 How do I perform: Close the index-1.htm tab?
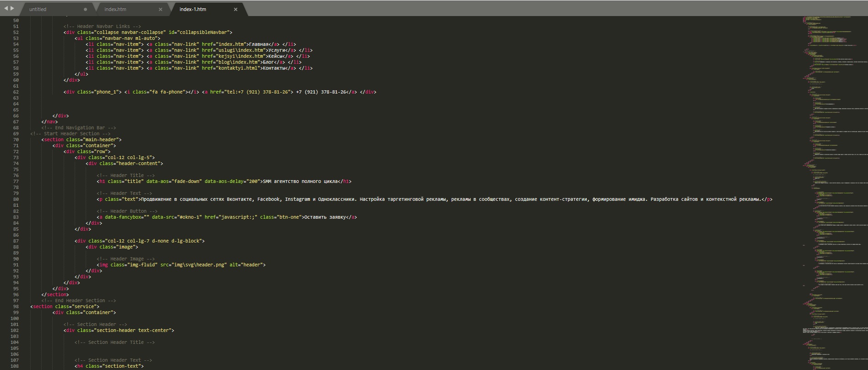(x=235, y=9)
